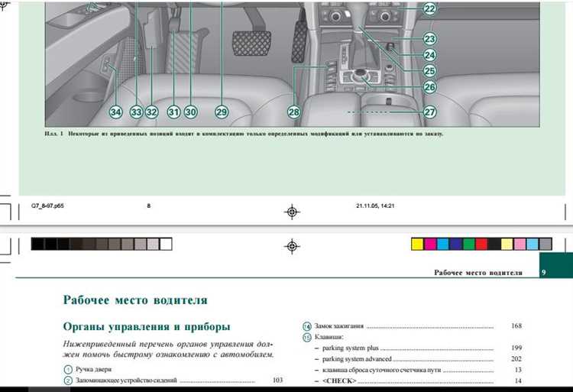Click registration crosshair beside the 21.11.05 timestamp
This screenshot has height=392, width=573.
pos(292,212)
